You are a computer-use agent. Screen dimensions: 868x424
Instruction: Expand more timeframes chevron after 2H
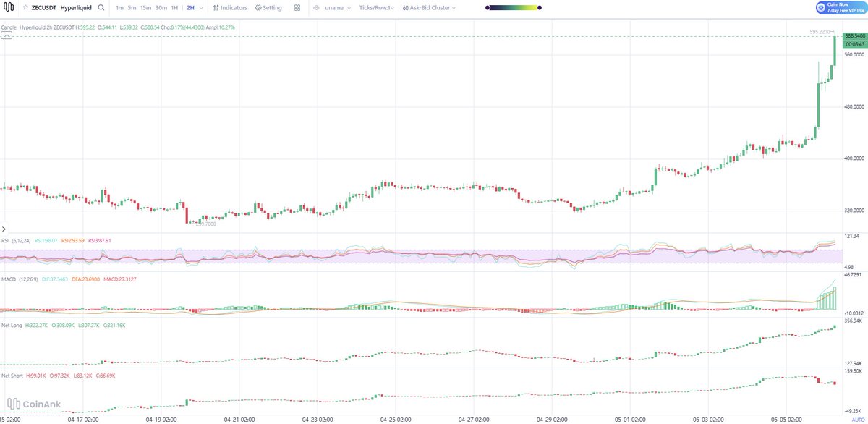(x=200, y=8)
